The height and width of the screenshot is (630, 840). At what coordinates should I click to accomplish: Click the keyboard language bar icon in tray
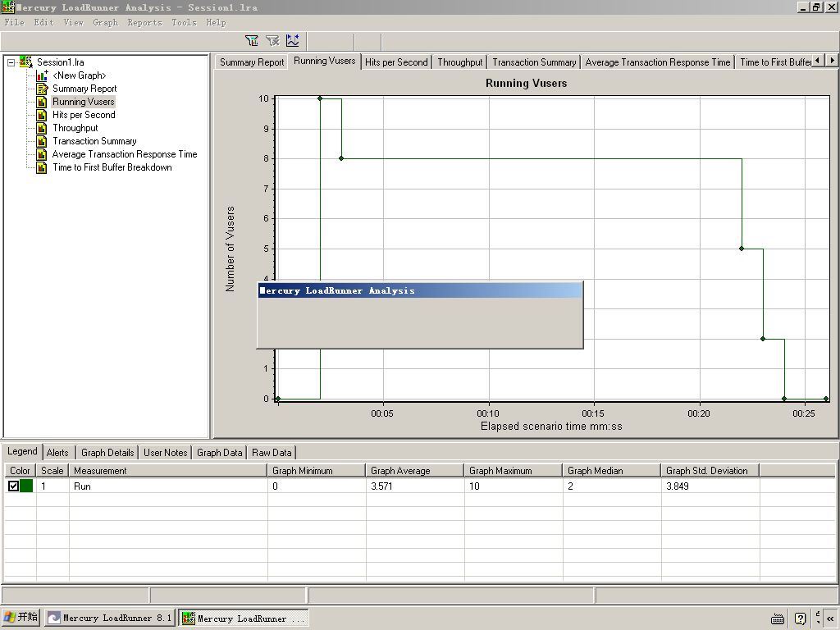point(778,619)
